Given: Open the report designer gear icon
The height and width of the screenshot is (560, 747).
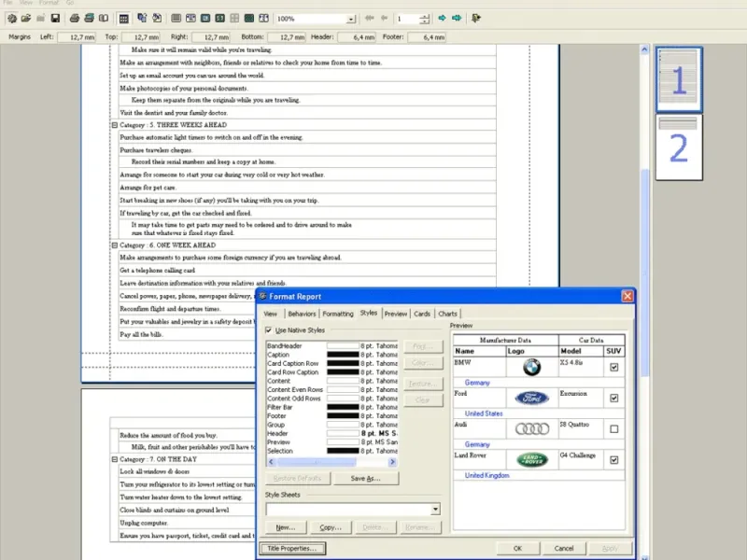Looking at the screenshot, I should 12,18.
